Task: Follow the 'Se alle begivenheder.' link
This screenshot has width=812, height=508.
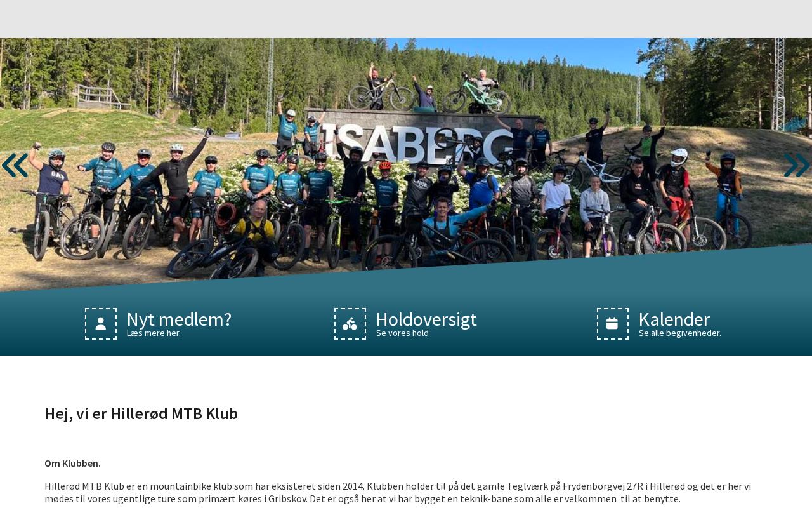Action: coord(680,333)
